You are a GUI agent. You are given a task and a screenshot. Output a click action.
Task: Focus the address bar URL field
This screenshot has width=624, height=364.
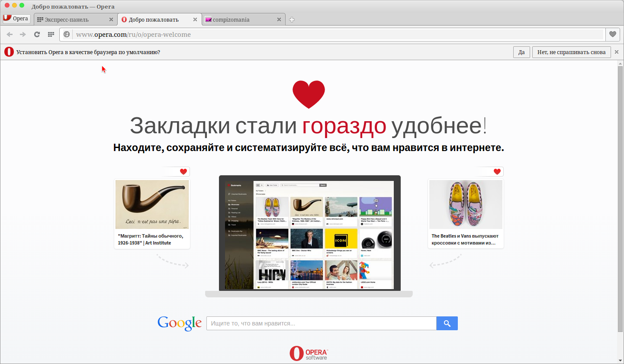[x=338, y=35]
